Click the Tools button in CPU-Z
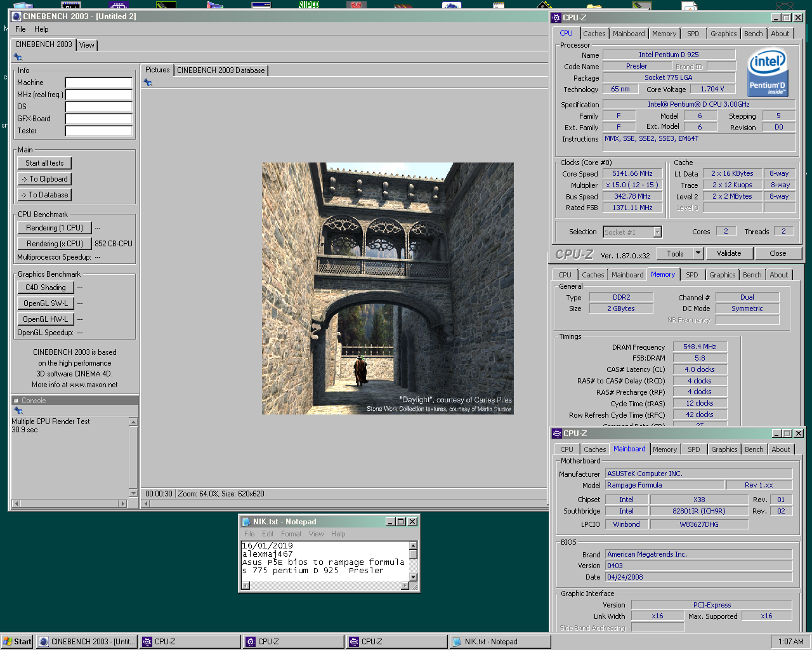The width and height of the screenshot is (812, 650). click(x=675, y=253)
